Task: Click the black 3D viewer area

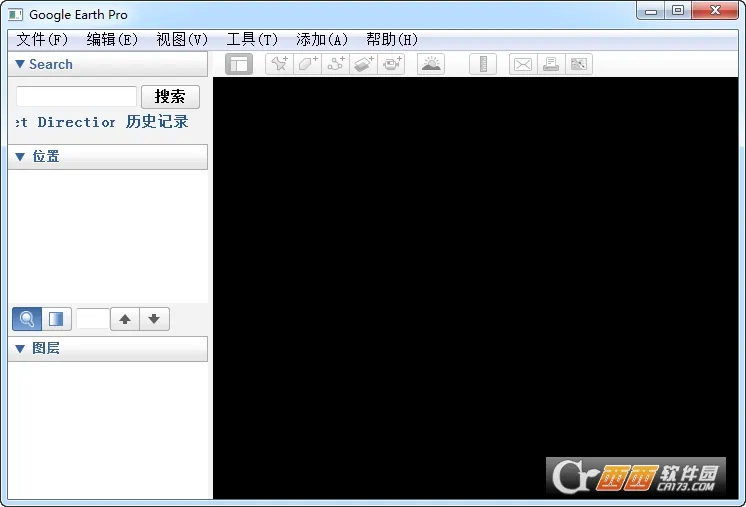Action: point(475,288)
